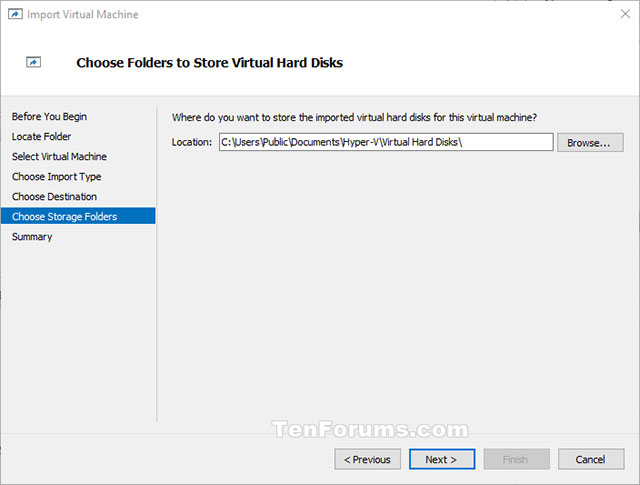Screen dimensions: 640x485
Task: Click the Cancel button
Action: (591, 459)
